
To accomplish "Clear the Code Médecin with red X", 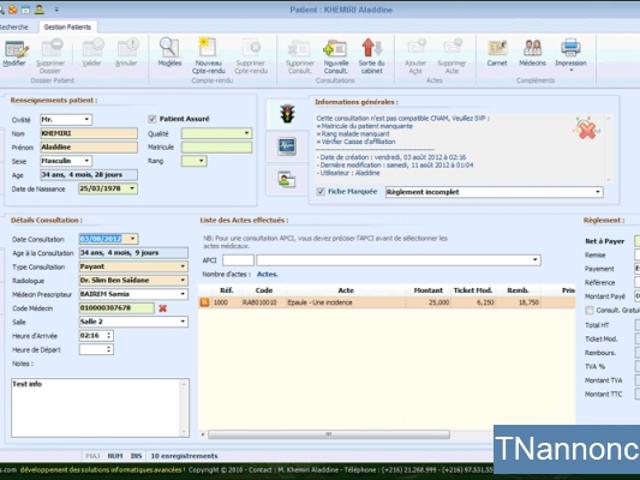I will click(162, 308).
